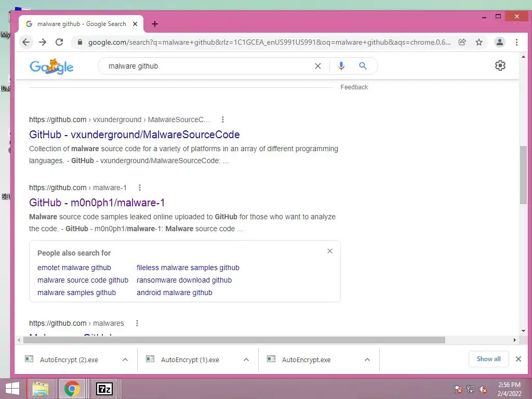Open the Windows Start menu
The height and width of the screenshot is (399, 532).
tap(12, 389)
